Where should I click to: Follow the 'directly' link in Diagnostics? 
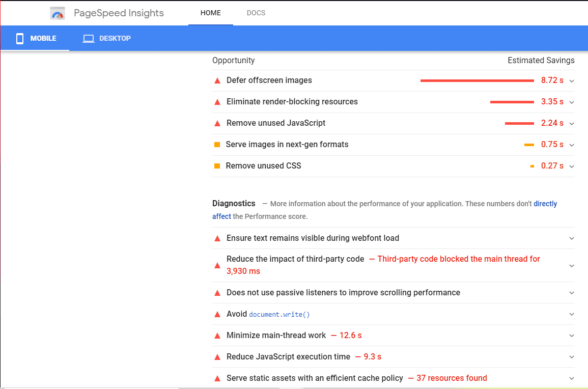point(545,204)
